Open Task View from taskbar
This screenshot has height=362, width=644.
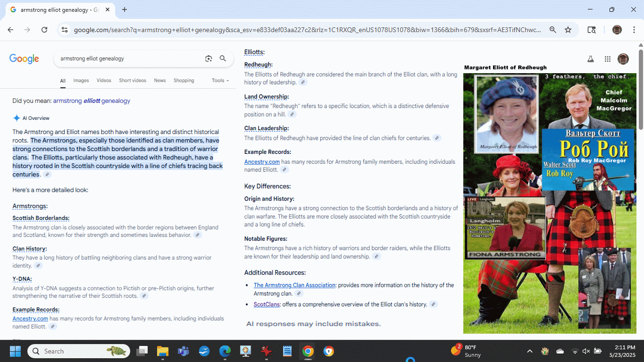[x=142, y=351]
